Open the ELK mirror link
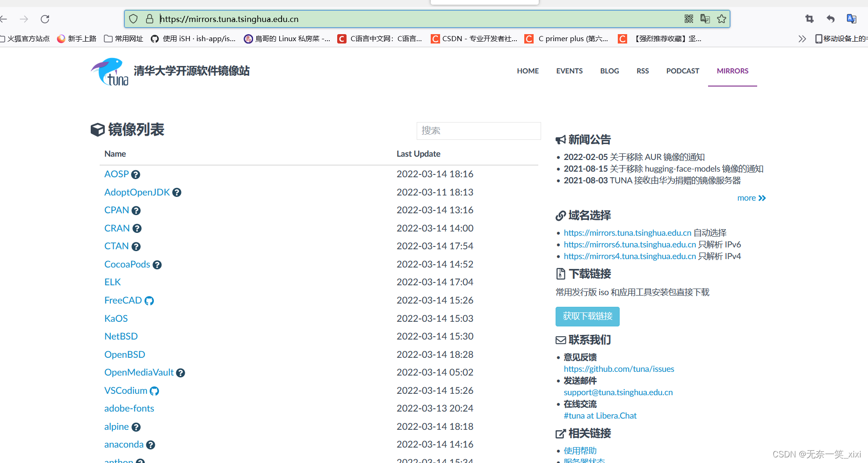 tap(113, 282)
